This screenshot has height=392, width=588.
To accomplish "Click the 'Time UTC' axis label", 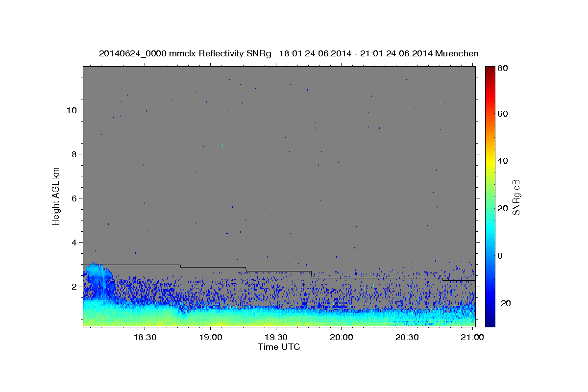I will [x=279, y=347].
